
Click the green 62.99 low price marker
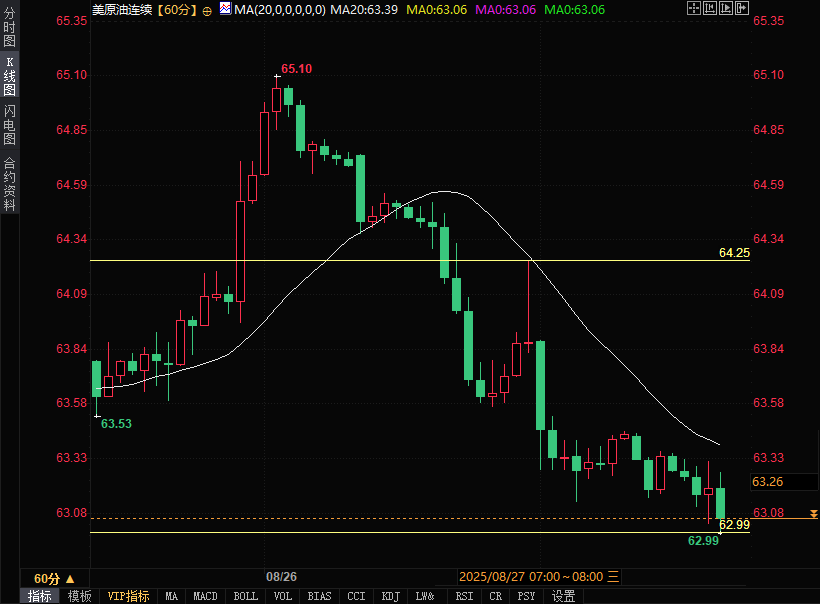[x=703, y=541]
